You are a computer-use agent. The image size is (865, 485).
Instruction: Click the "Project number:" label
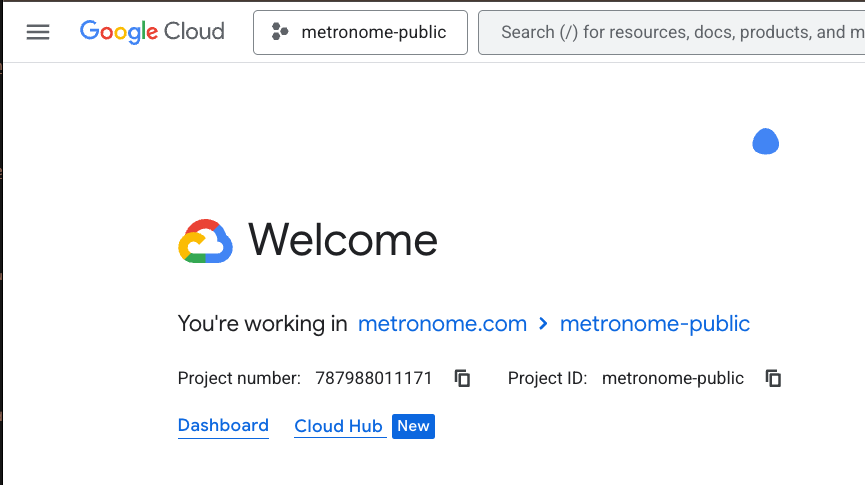pyautogui.click(x=239, y=379)
